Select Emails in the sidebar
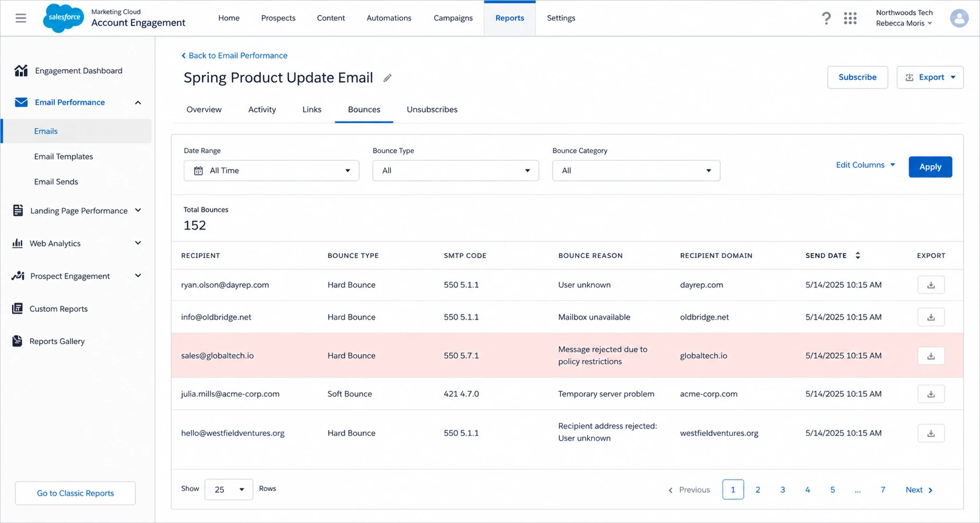This screenshot has width=980, height=523. pos(76,131)
